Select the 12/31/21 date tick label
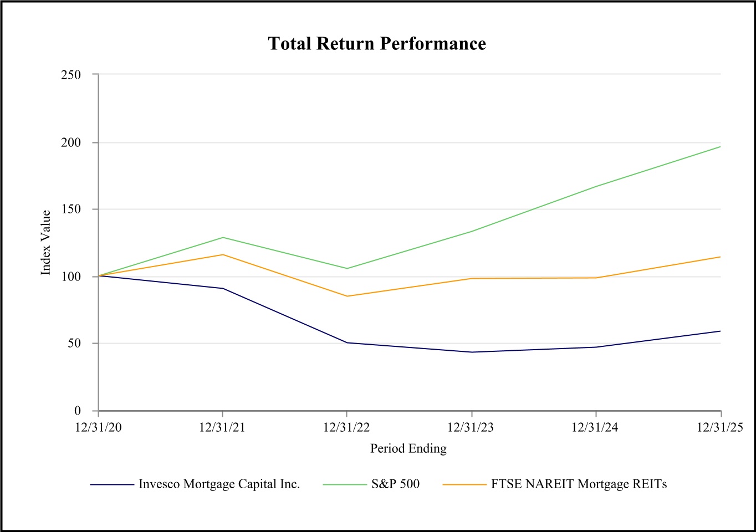The height and width of the screenshot is (532, 756). click(222, 428)
